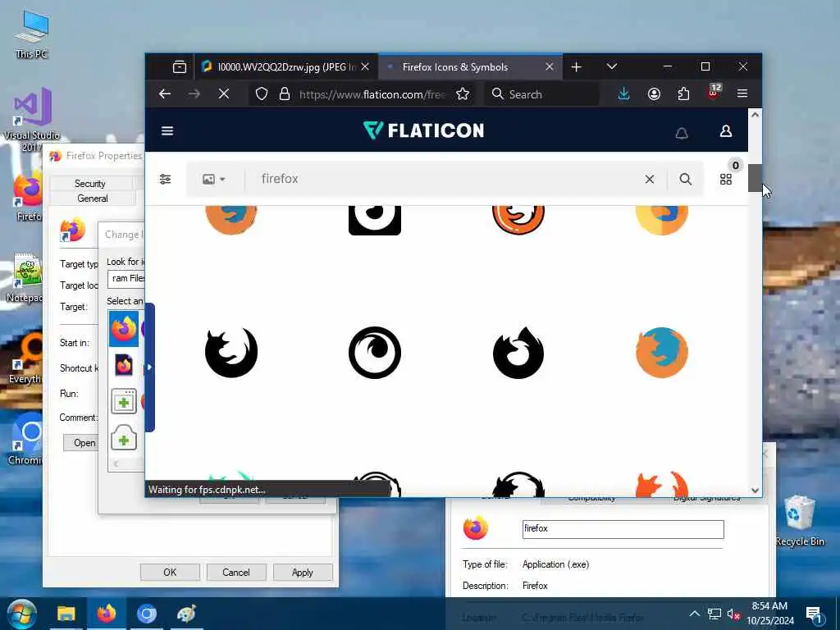Viewport: 840px width, 630px height.
Task: Select the black fox-globe Firefox icon
Action: [x=231, y=353]
